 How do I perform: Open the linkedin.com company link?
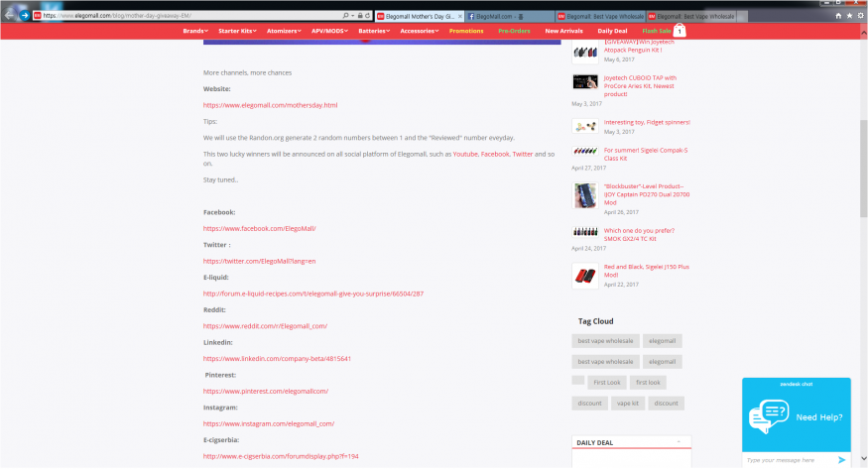(x=277, y=358)
